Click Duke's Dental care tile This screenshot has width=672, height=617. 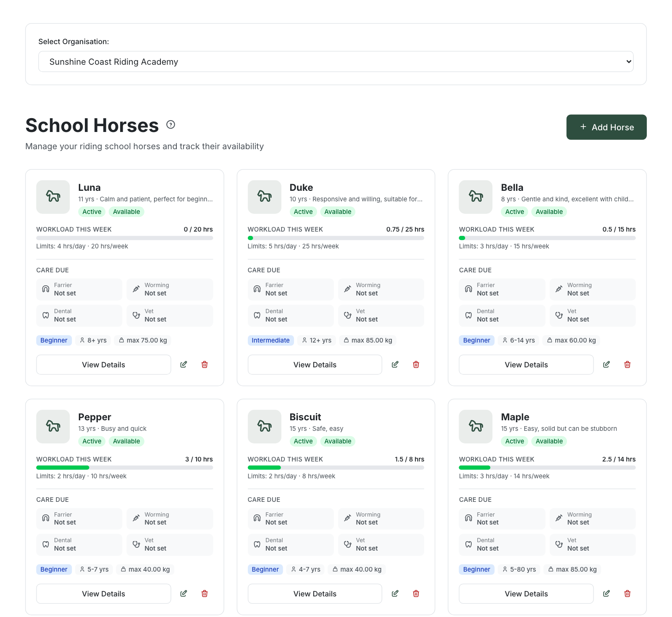click(290, 315)
